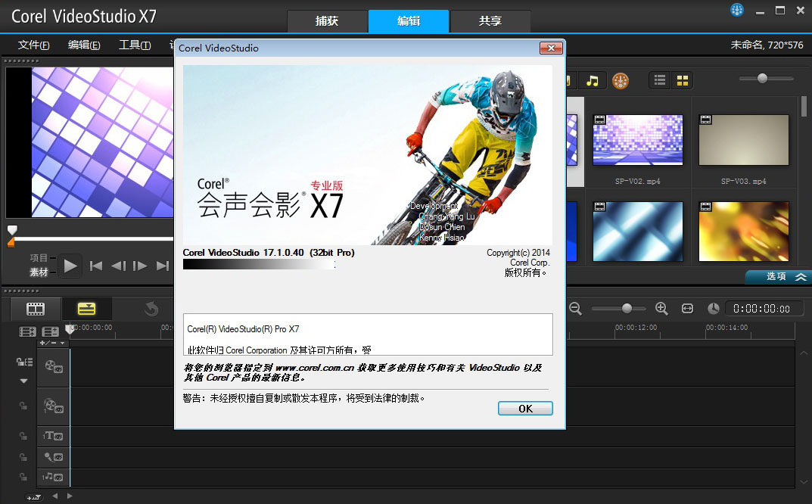Zoom out the timeline
Viewport: 812px width, 504px height.
575,309
